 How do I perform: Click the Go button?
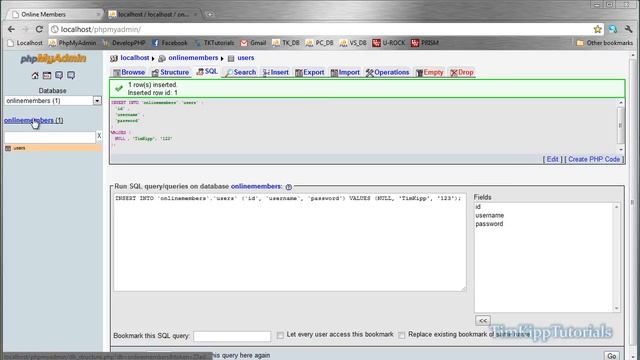pyautogui.click(x=611, y=356)
